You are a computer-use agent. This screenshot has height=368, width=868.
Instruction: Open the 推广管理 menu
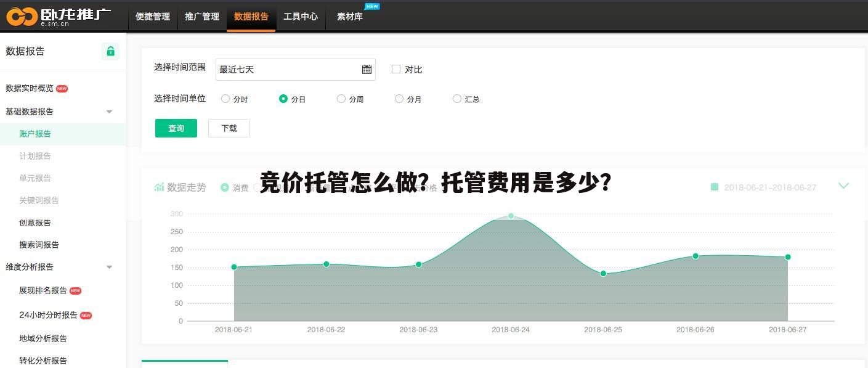tap(202, 17)
